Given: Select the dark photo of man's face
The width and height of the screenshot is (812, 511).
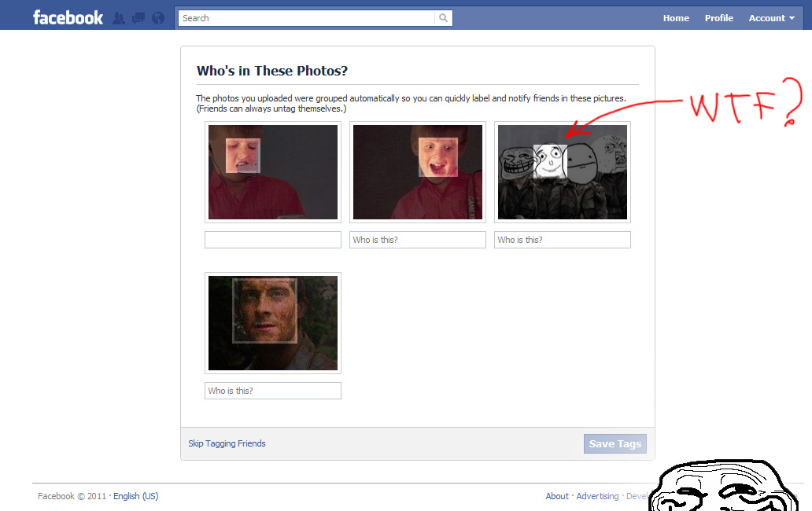Looking at the screenshot, I should pyautogui.click(x=273, y=323).
